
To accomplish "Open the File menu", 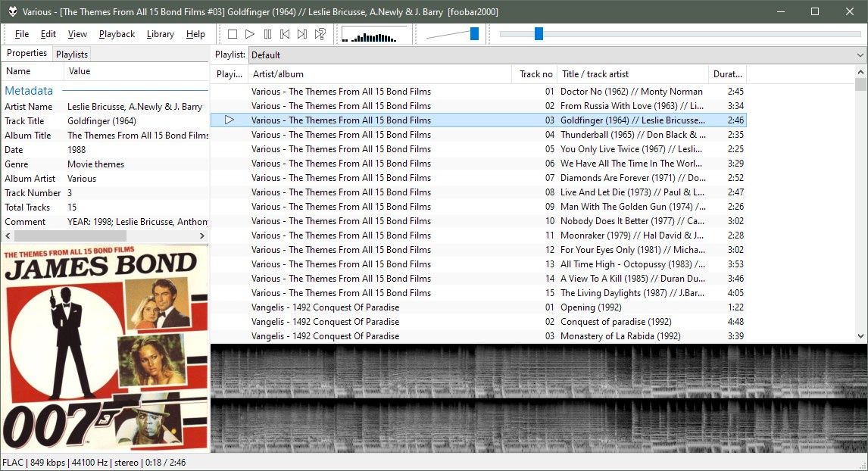I will [22, 34].
